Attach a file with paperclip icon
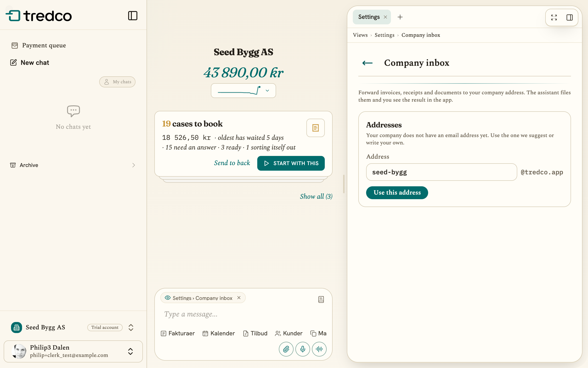 point(286,349)
